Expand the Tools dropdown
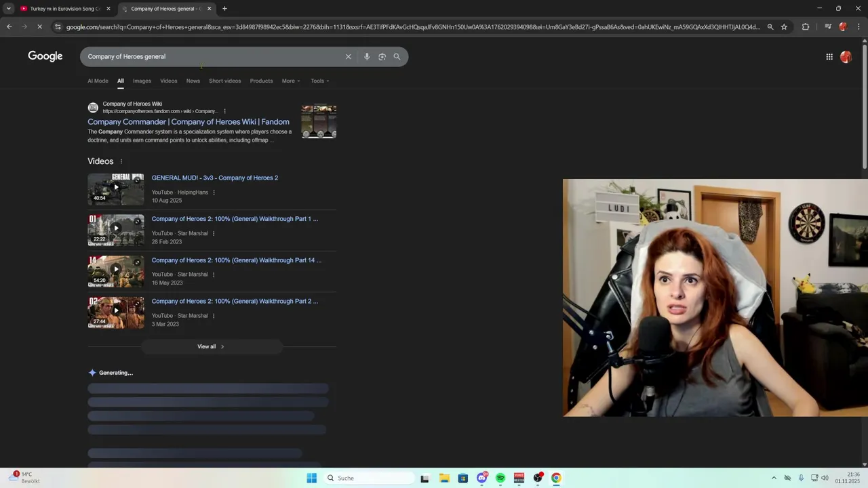The width and height of the screenshot is (868, 488). tap(320, 81)
